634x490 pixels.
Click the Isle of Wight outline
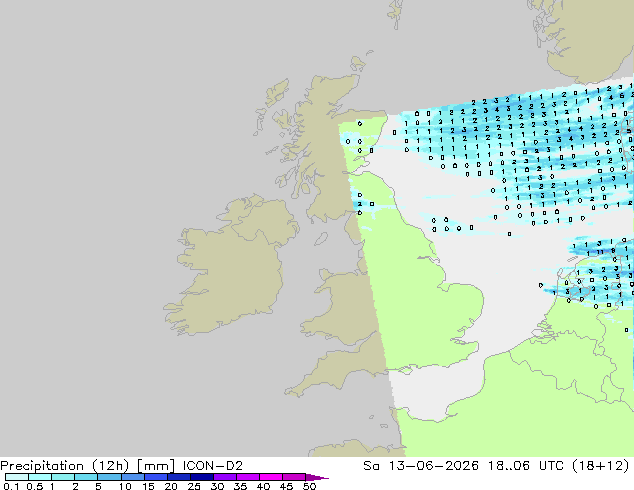[x=405, y=370]
